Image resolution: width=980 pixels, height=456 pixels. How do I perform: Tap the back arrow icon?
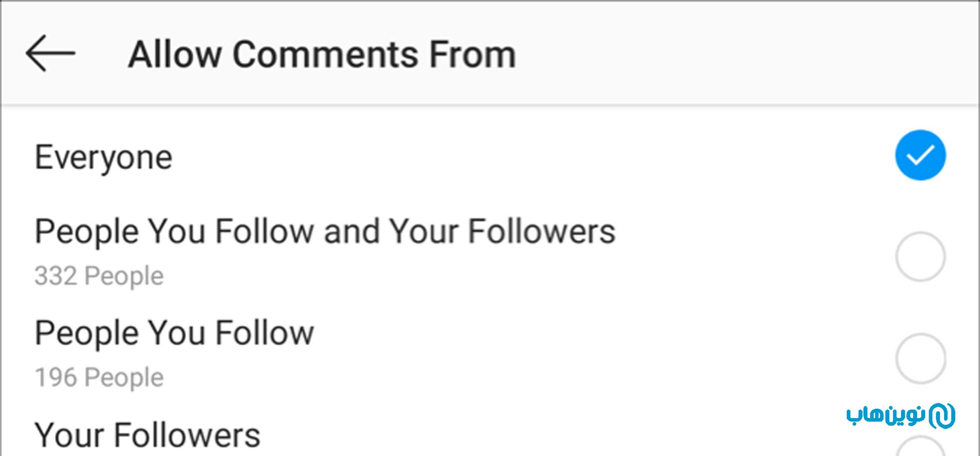click(51, 53)
